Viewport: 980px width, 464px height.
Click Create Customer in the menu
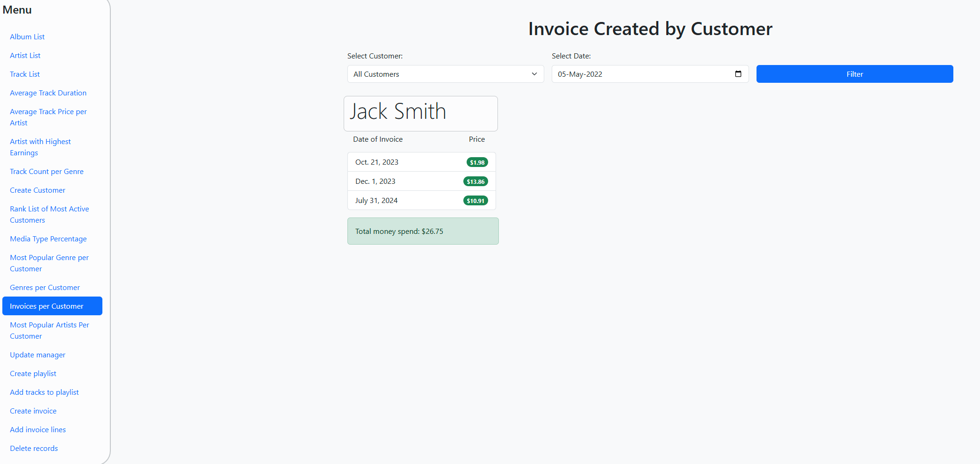pos(37,190)
